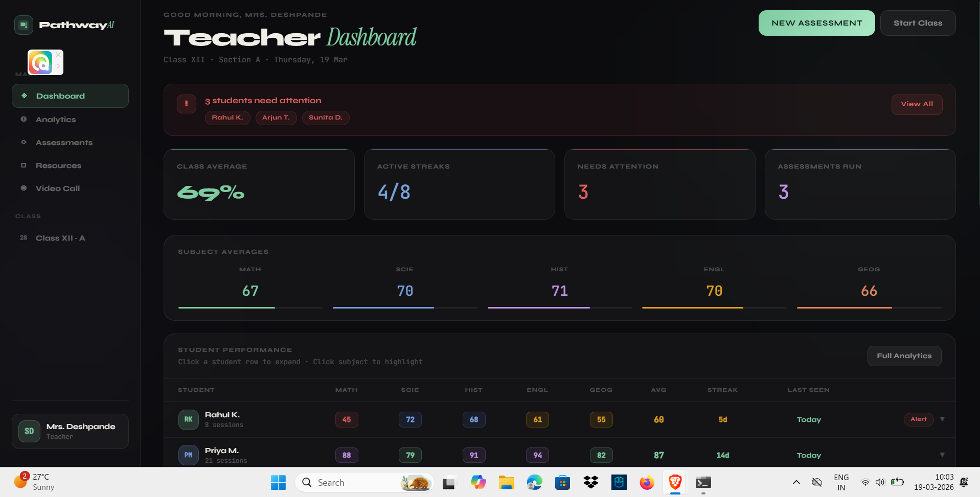The width and height of the screenshot is (980, 497).
Task: Click Rahul K.'s history score 68
Action: click(x=474, y=419)
